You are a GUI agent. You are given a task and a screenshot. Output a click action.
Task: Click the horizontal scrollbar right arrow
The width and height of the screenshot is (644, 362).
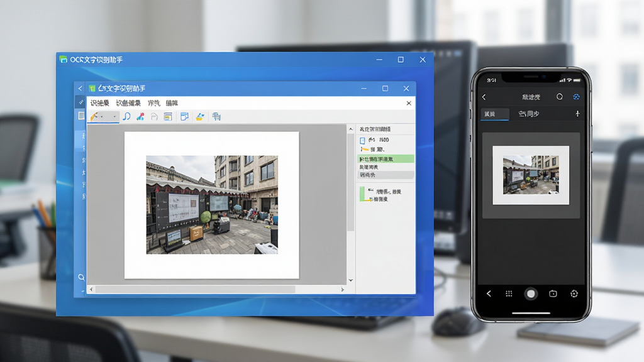pyautogui.click(x=343, y=289)
